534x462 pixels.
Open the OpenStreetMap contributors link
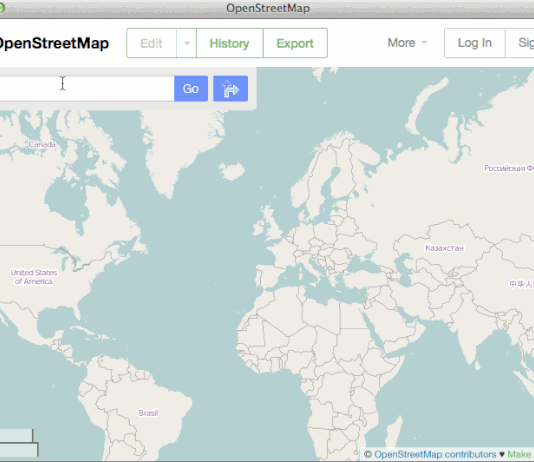(435, 454)
